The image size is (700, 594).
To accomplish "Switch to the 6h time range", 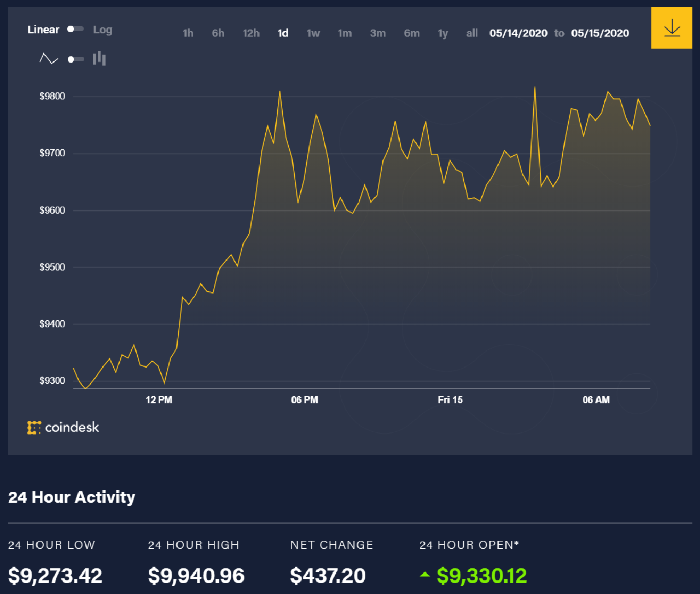I will point(218,33).
